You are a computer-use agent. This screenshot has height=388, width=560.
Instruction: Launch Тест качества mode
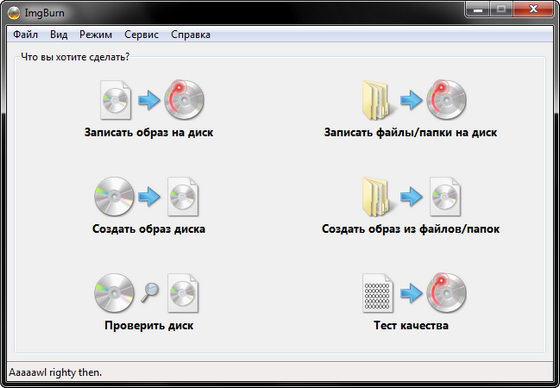pyautogui.click(x=411, y=325)
